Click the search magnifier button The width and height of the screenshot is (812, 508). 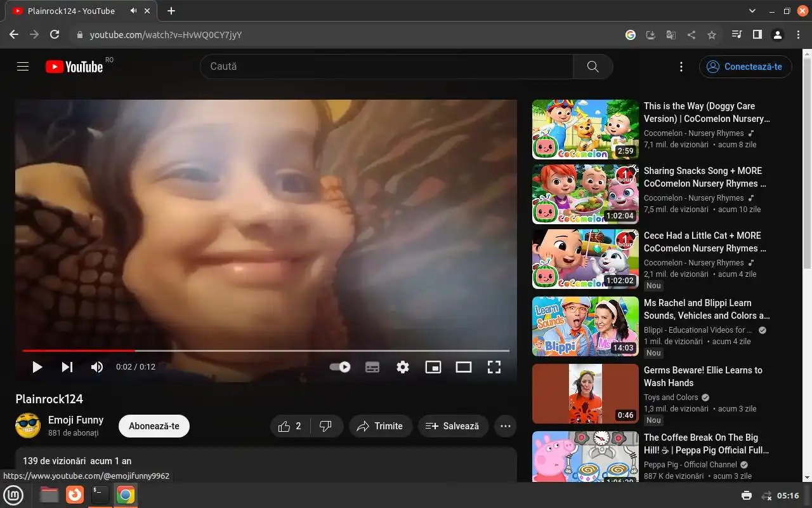pyautogui.click(x=593, y=67)
